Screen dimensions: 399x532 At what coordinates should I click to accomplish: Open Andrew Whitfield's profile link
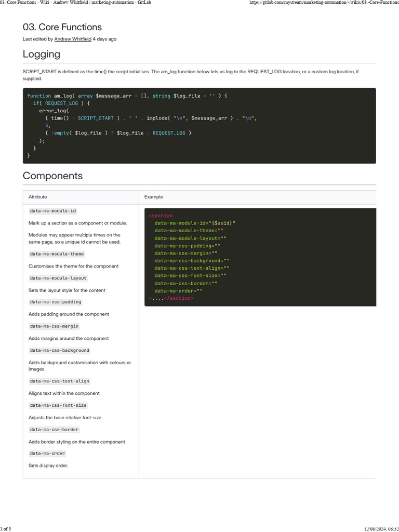(73, 39)
